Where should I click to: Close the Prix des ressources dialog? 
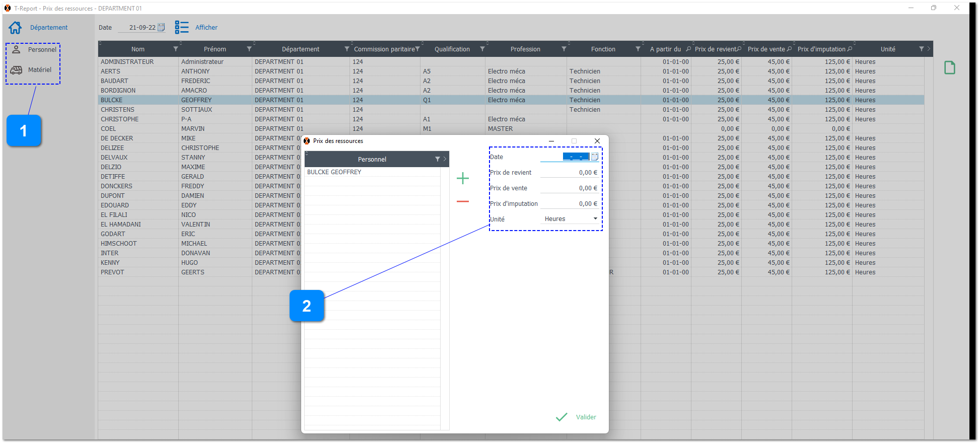tap(597, 141)
